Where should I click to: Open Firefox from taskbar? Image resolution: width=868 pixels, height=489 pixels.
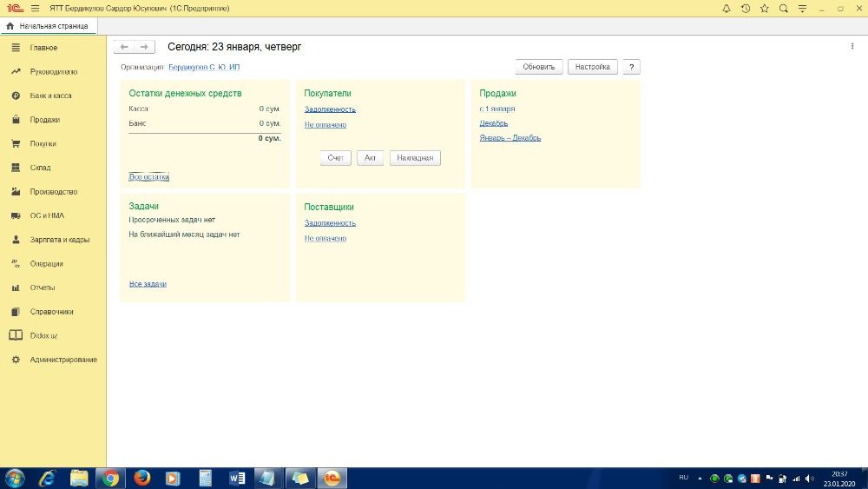142,478
